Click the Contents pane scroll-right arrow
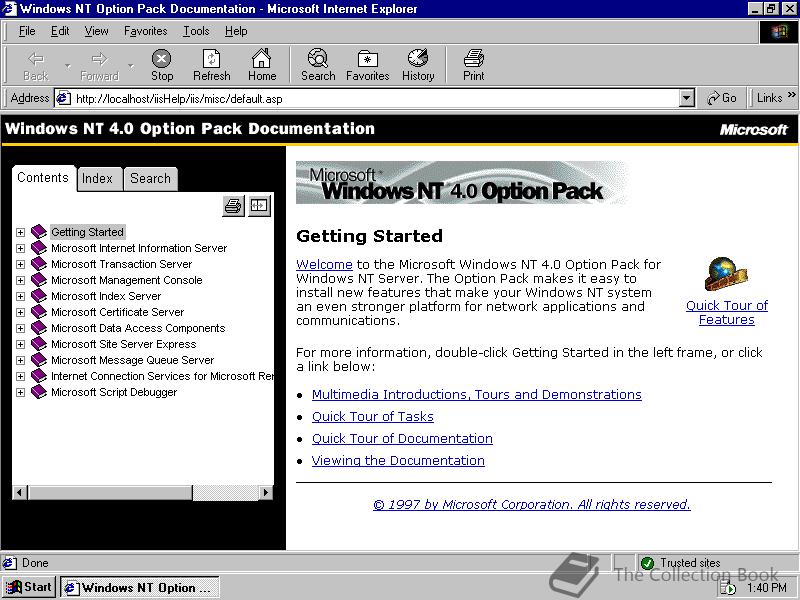 click(265, 492)
